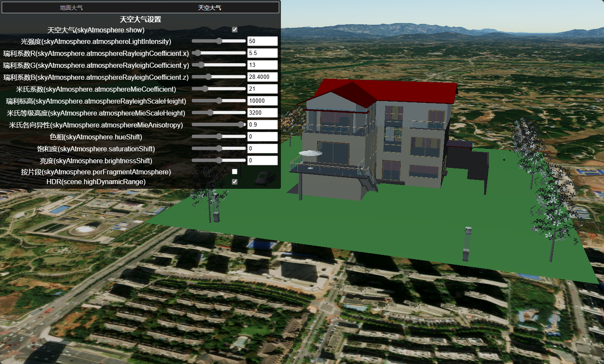Click the Rayleigh coefficient G (y) slider
Screen dimensions: 604x364
(219, 65)
